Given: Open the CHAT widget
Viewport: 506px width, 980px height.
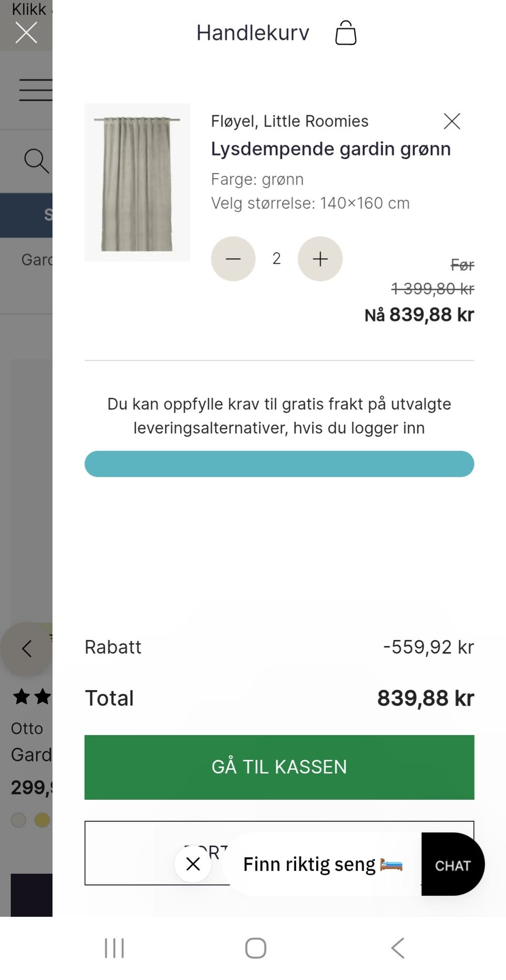Looking at the screenshot, I should 453,865.
